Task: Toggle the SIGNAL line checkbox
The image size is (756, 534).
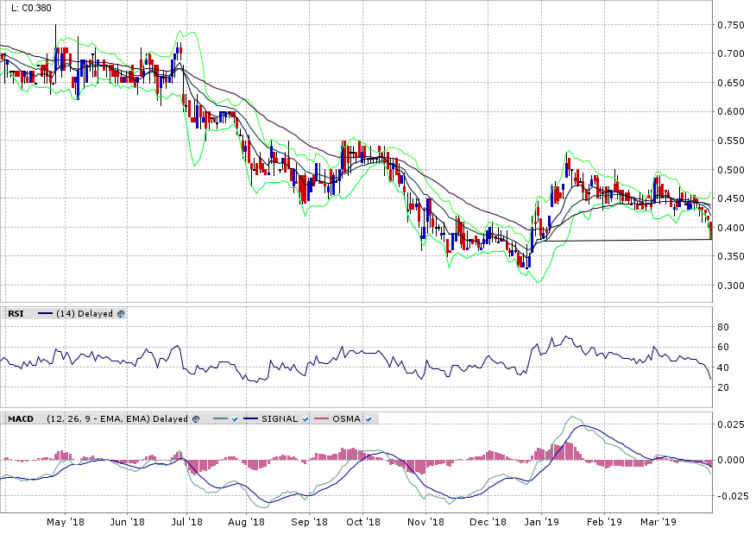Action: tap(306, 419)
